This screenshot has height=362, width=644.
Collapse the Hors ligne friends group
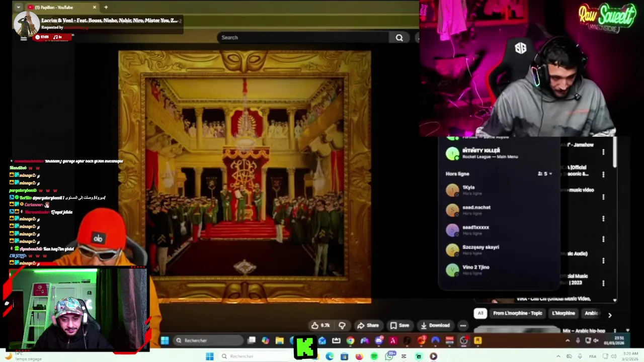click(545, 173)
